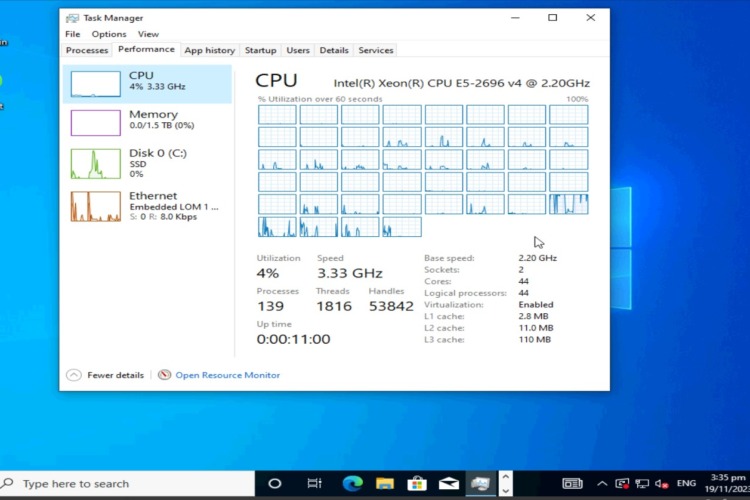Click the taskbar up arrow stepper

[506, 477]
